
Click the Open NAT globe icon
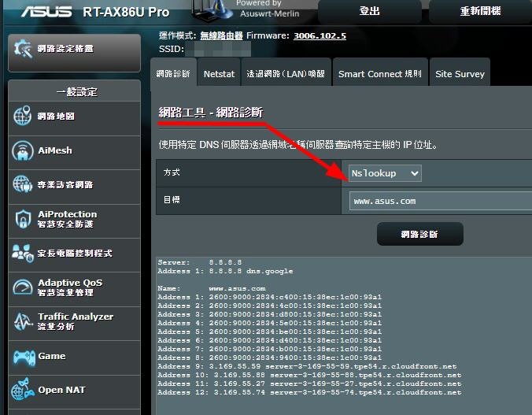22,389
